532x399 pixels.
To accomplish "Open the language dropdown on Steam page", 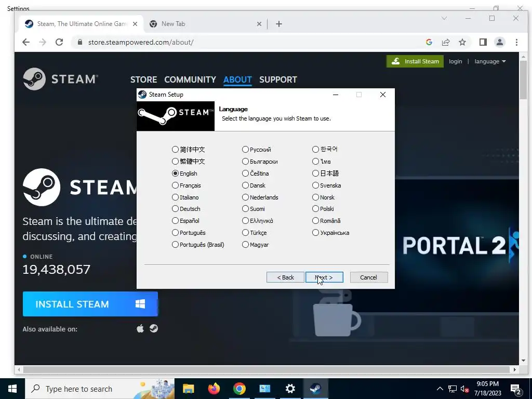I will tap(490, 61).
